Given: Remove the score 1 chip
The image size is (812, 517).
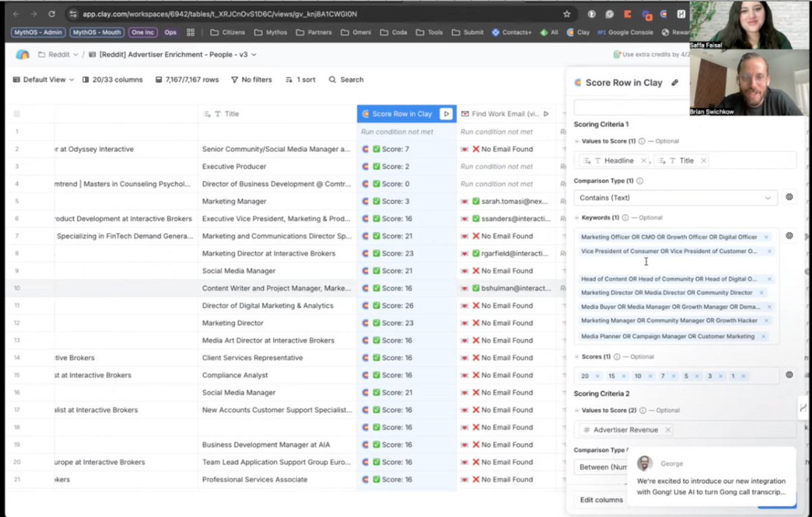Looking at the screenshot, I should pos(743,376).
